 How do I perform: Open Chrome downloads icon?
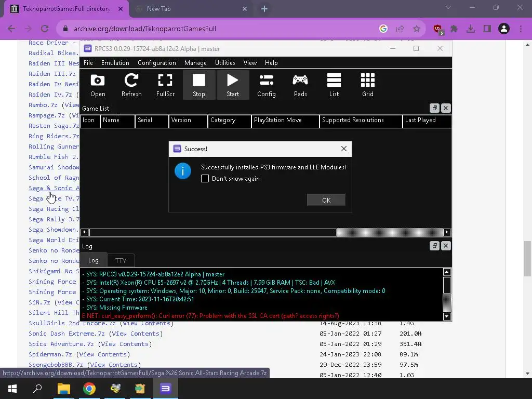coord(471,29)
